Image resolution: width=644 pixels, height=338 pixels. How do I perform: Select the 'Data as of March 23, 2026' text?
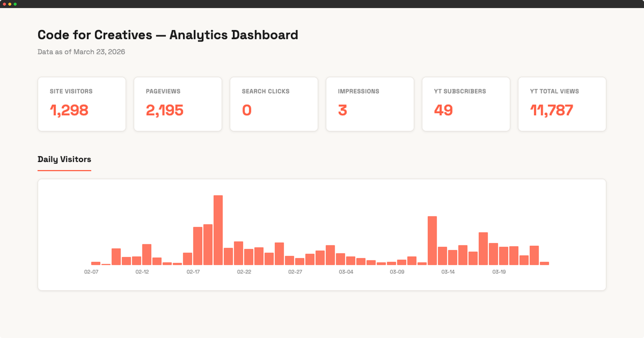pos(81,52)
